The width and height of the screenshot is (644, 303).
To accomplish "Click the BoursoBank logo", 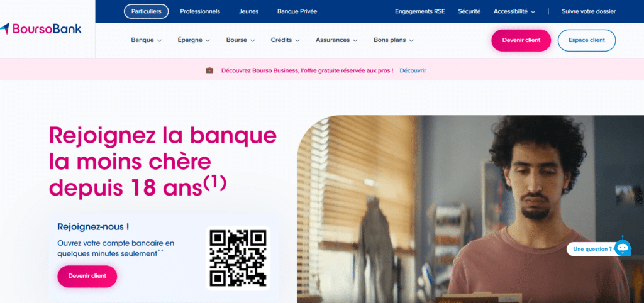I will click(41, 29).
